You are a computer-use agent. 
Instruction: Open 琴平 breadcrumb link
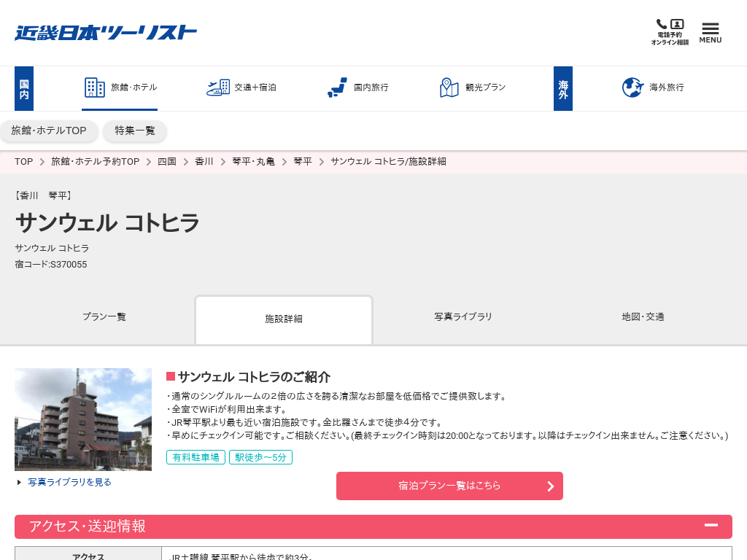pyautogui.click(x=303, y=161)
